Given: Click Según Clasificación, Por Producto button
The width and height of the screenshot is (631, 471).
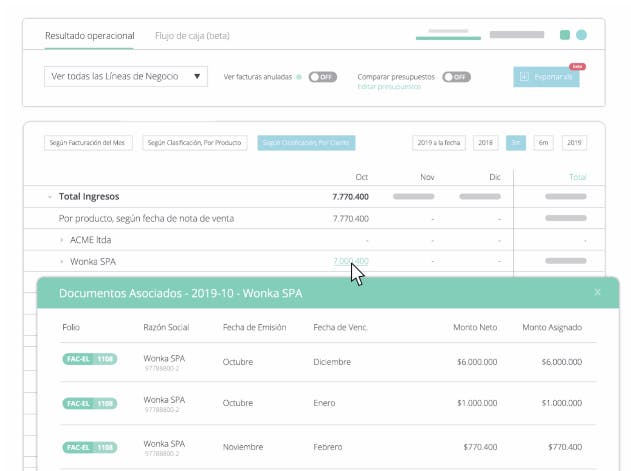Looking at the screenshot, I should (x=195, y=143).
